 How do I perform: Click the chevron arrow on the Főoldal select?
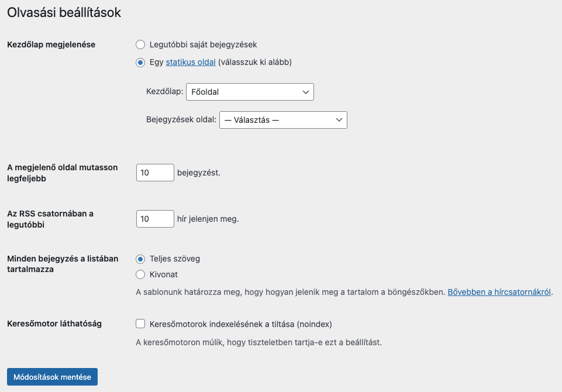[306, 92]
